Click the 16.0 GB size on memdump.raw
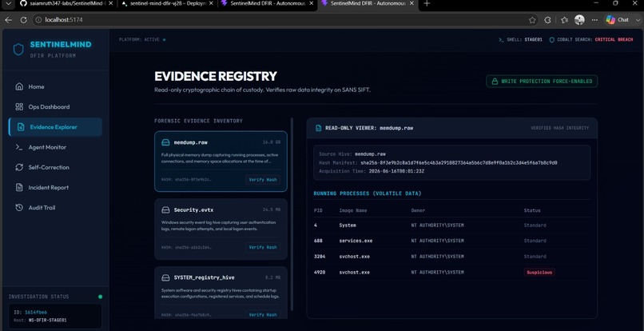644x331 pixels. (272, 142)
